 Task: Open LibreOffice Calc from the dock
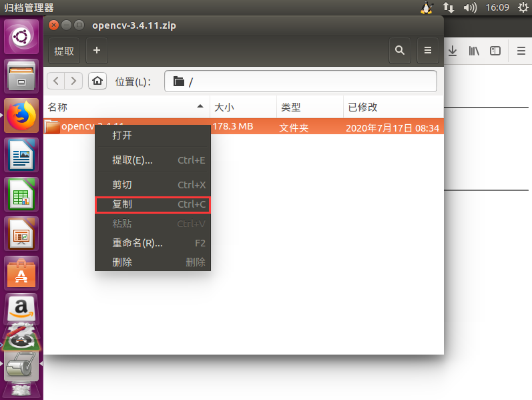21,194
